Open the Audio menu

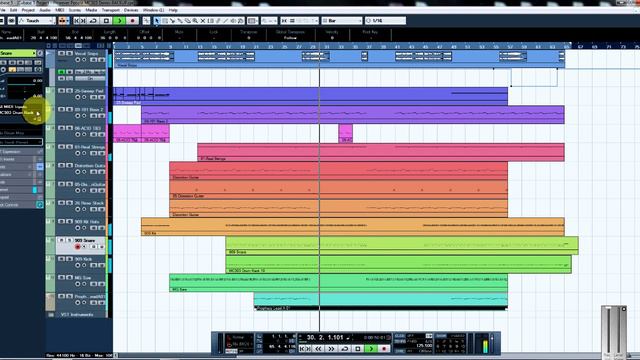45,10
